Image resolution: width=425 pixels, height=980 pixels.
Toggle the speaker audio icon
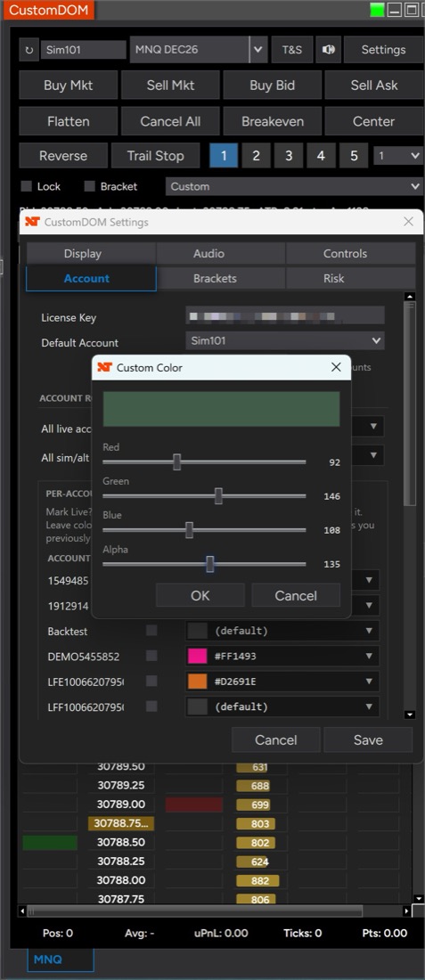click(x=328, y=50)
